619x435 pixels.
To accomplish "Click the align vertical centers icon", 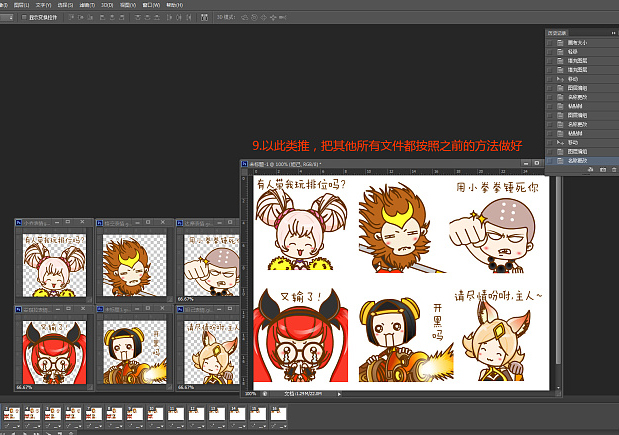I will coord(81,17).
